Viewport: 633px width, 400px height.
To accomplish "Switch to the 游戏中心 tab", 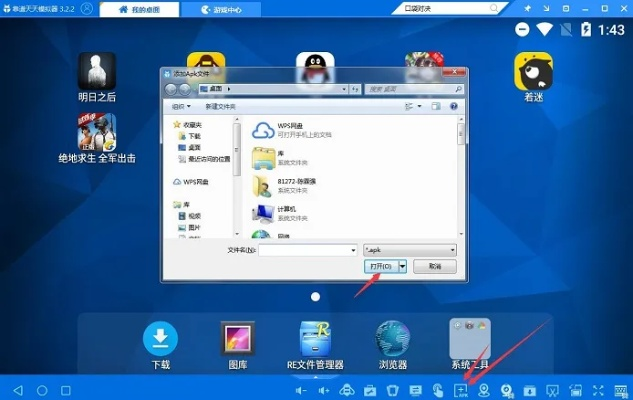I will click(x=221, y=9).
